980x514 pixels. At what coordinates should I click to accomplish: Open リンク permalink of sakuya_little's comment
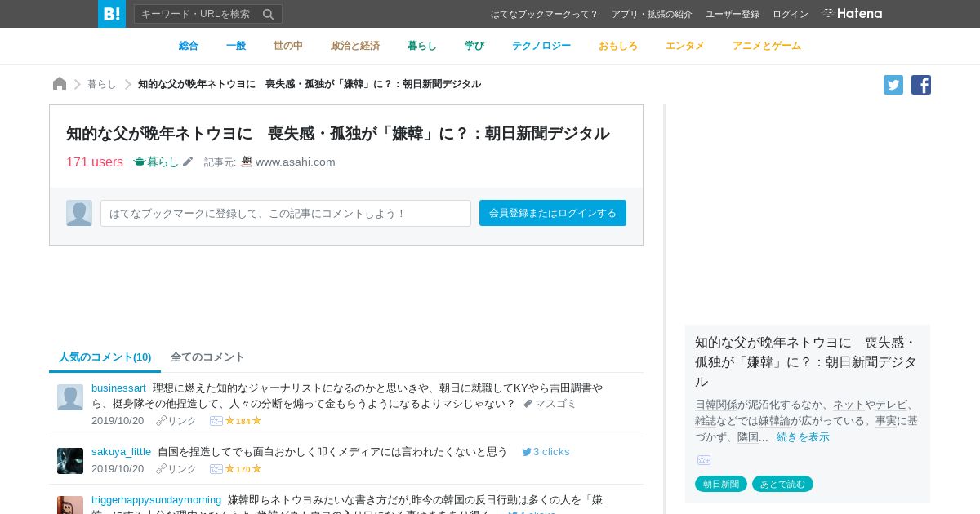(x=176, y=469)
